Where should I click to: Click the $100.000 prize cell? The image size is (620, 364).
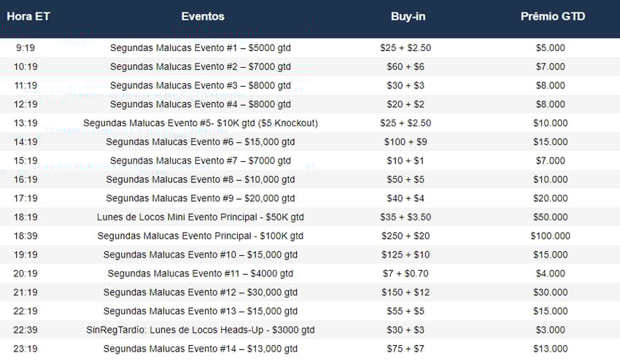(550, 236)
